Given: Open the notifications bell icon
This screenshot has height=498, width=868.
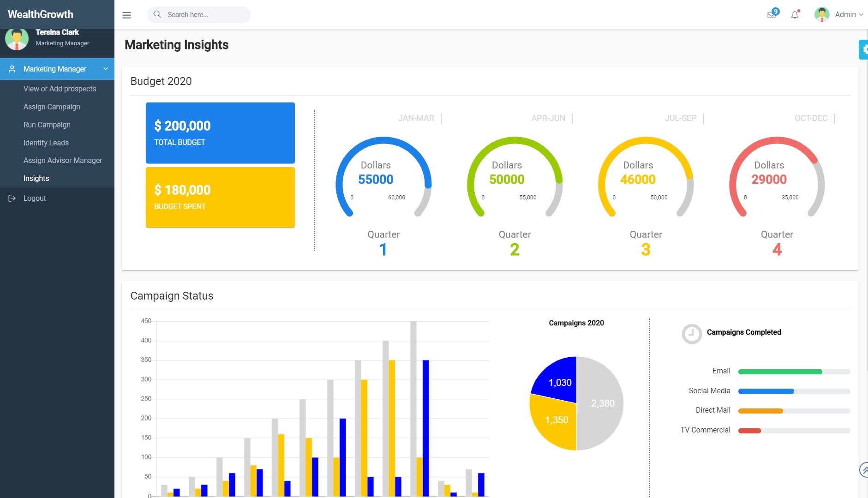Looking at the screenshot, I should (795, 15).
